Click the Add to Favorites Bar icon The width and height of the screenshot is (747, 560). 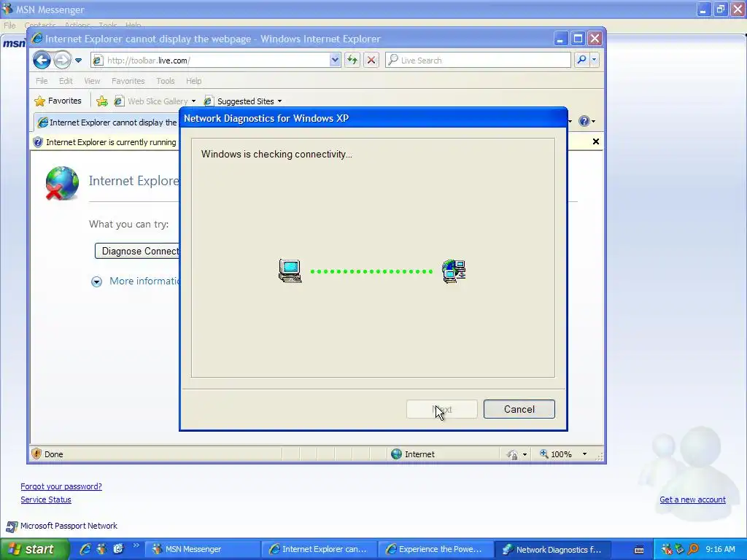[102, 101]
